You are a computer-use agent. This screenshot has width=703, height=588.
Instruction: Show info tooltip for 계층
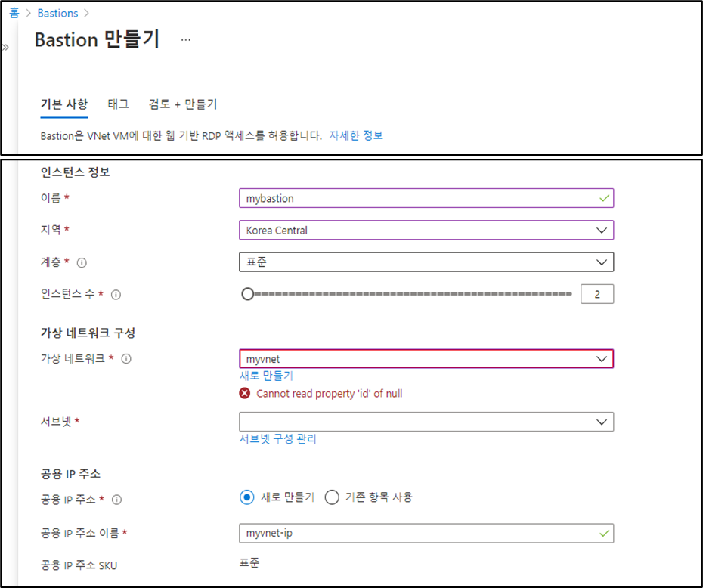coord(82,262)
